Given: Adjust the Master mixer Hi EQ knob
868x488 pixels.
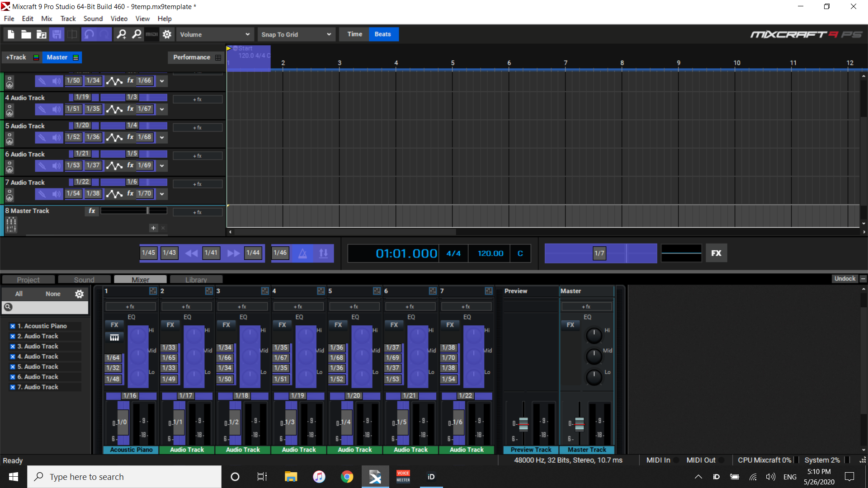Looking at the screenshot, I should 594,335.
